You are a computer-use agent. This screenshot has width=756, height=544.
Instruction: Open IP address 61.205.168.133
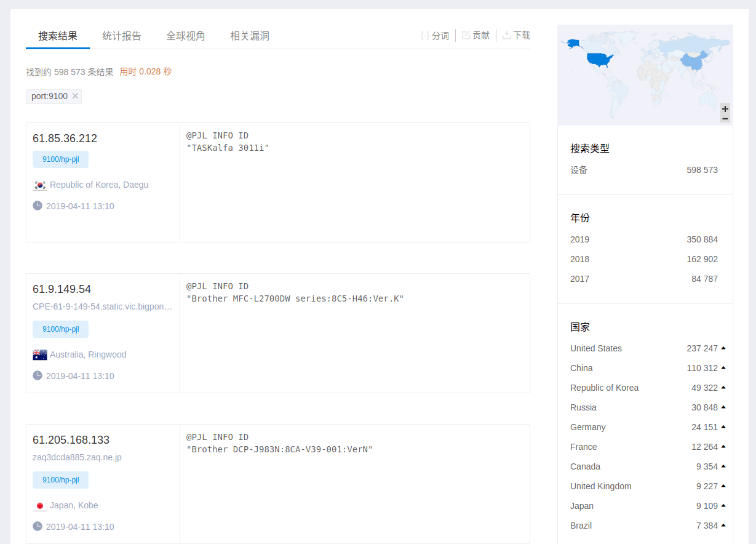click(x=71, y=440)
